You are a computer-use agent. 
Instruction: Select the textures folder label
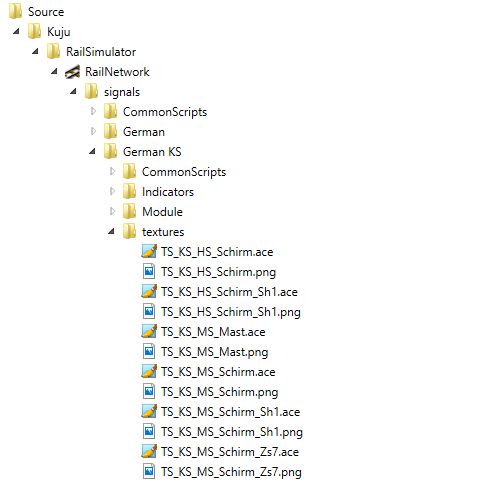[163, 232]
